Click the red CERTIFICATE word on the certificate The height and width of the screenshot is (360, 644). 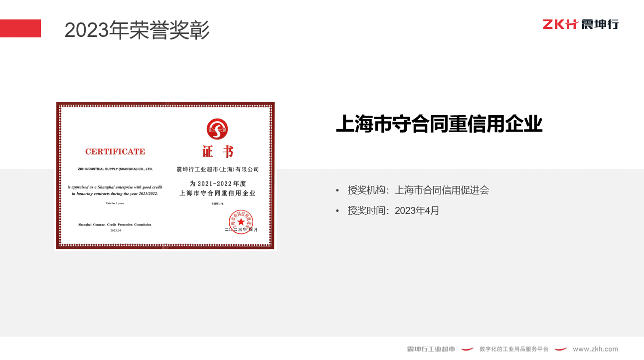click(115, 152)
